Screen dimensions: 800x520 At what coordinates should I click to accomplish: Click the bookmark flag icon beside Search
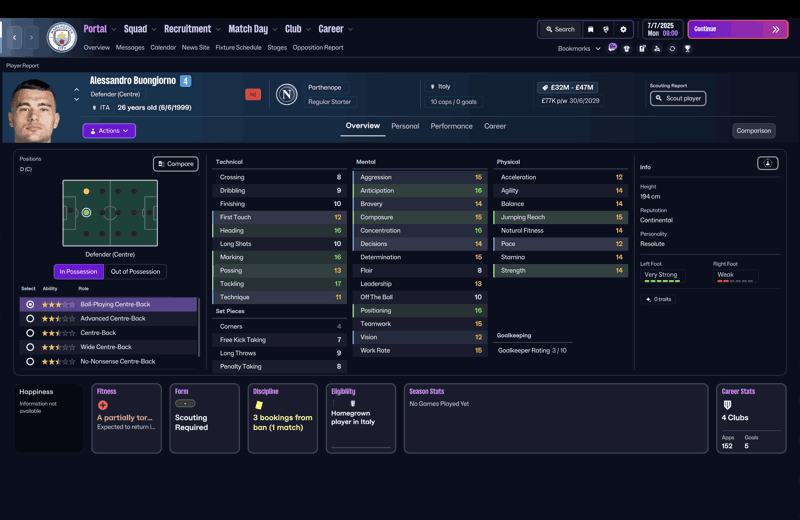[x=590, y=30]
